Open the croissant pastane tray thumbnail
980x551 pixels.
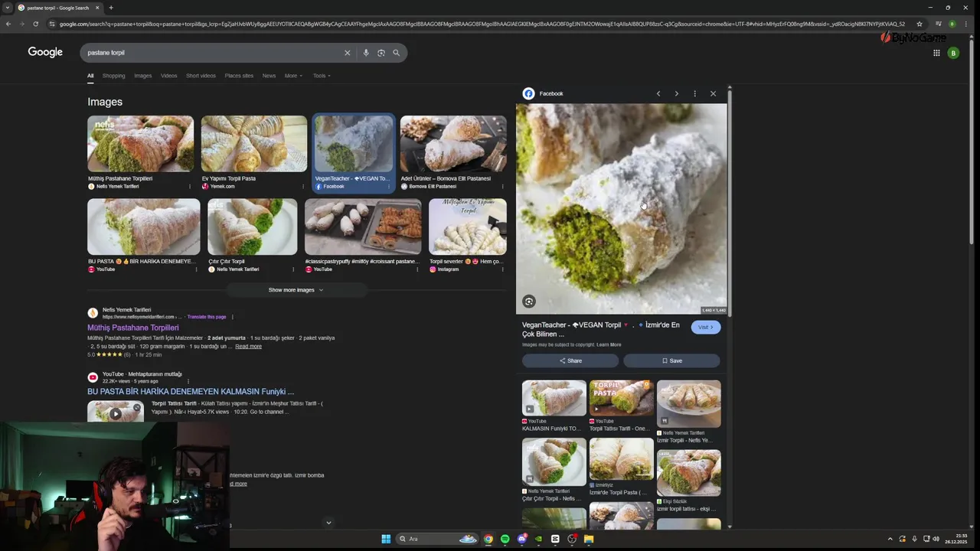point(363,227)
